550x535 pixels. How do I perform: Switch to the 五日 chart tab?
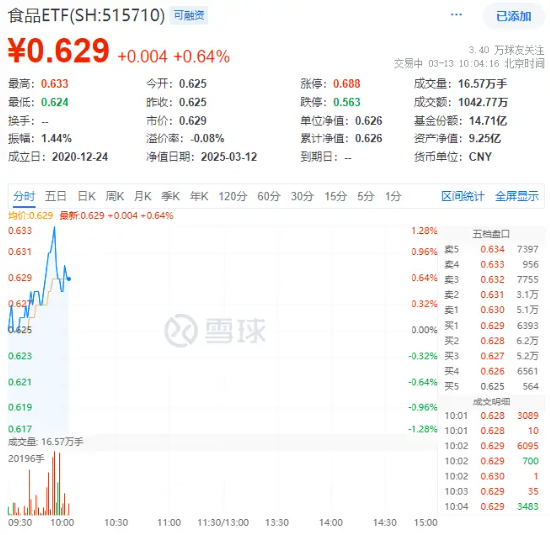point(55,196)
